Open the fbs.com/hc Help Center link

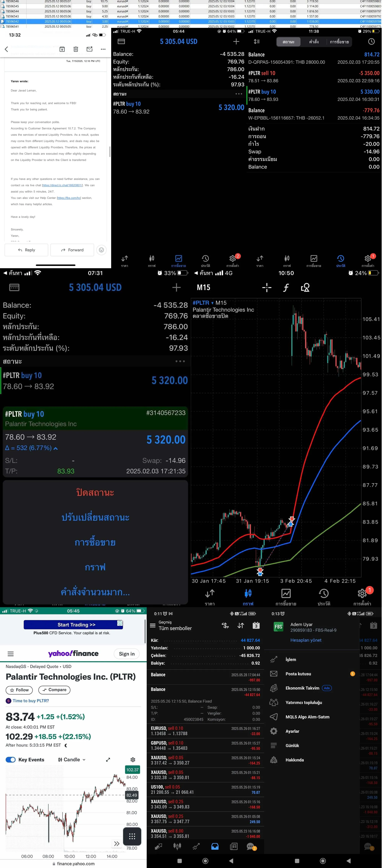69,198
